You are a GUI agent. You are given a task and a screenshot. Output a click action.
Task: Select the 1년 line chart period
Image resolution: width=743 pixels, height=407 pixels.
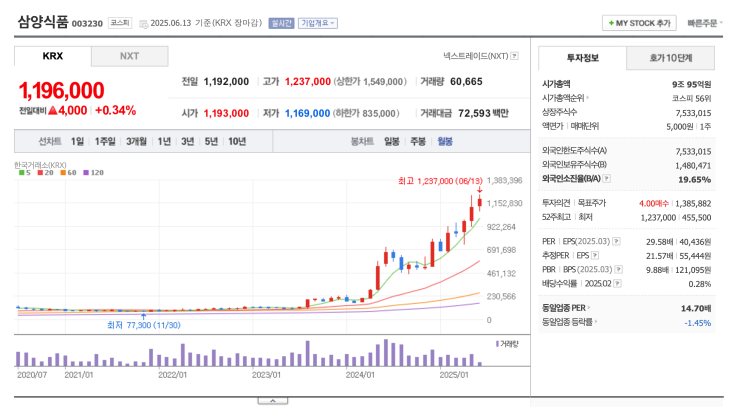(x=164, y=141)
